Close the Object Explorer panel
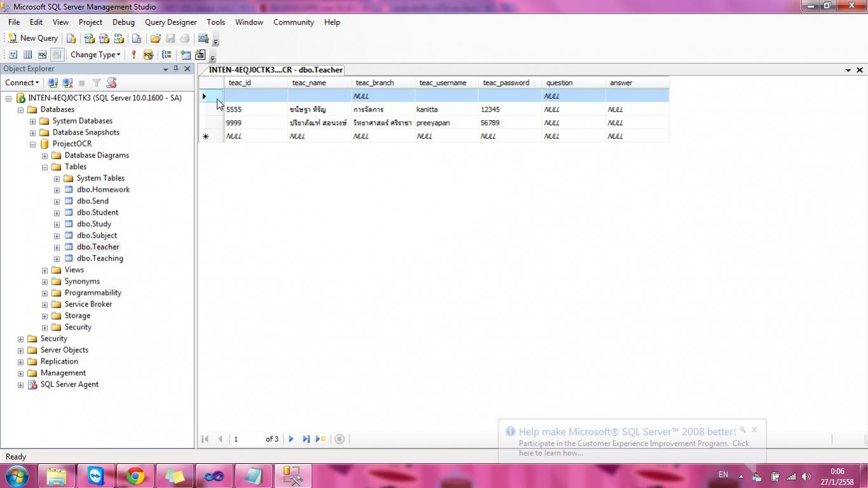868x488 pixels. tap(187, 69)
